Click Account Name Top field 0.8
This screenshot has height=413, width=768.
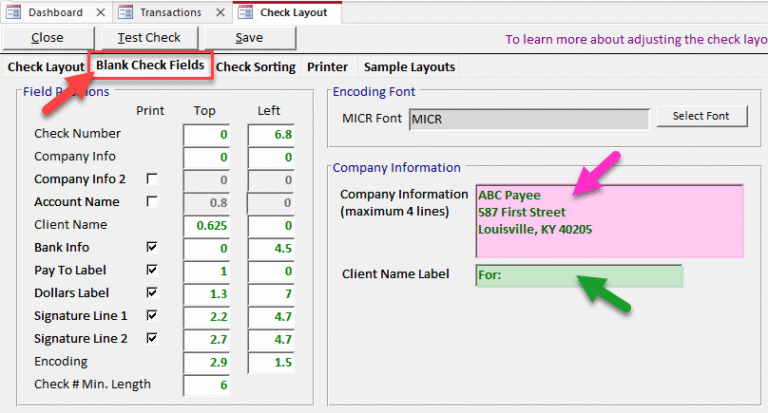206,203
